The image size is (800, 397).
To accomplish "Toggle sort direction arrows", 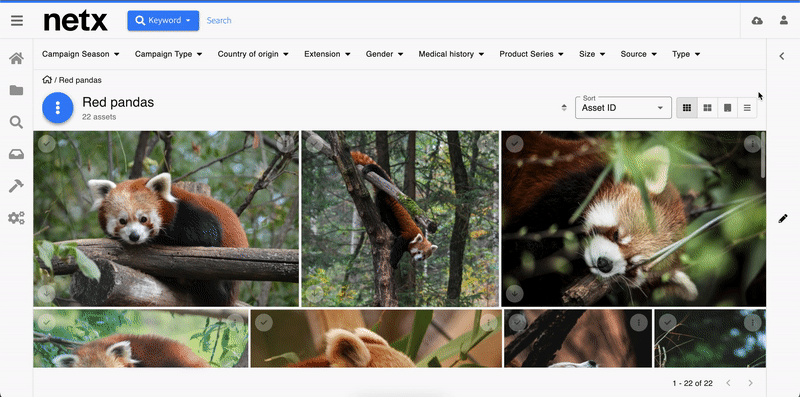I will pyautogui.click(x=564, y=108).
